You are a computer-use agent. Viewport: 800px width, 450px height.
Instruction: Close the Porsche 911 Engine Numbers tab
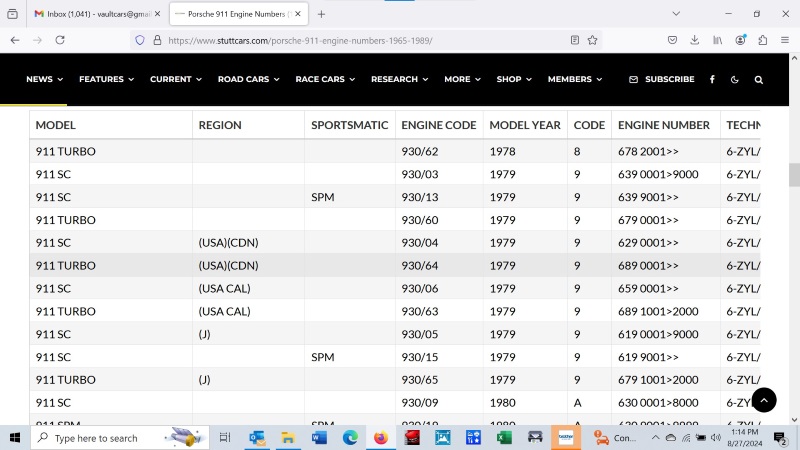coord(298,14)
